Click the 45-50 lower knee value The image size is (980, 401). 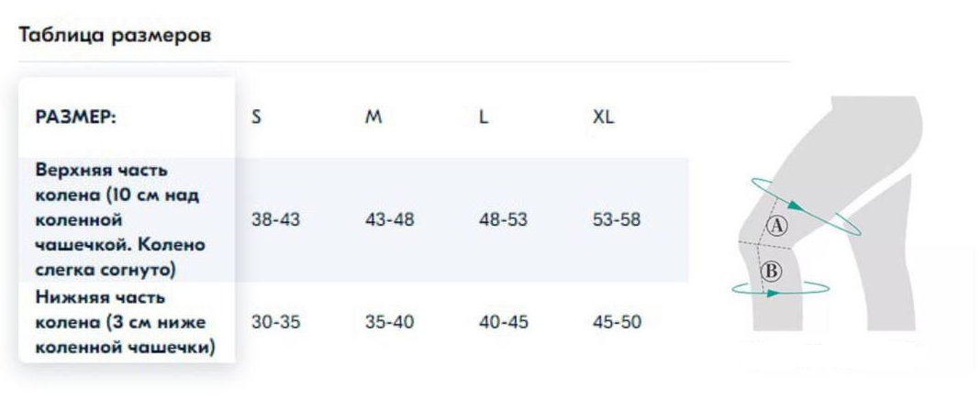[x=617, y=322]
